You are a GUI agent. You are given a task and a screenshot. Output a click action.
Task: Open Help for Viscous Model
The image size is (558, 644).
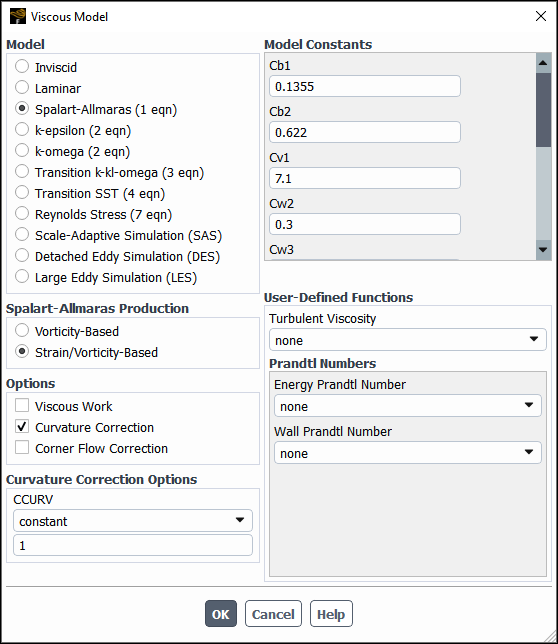[331, 614]
